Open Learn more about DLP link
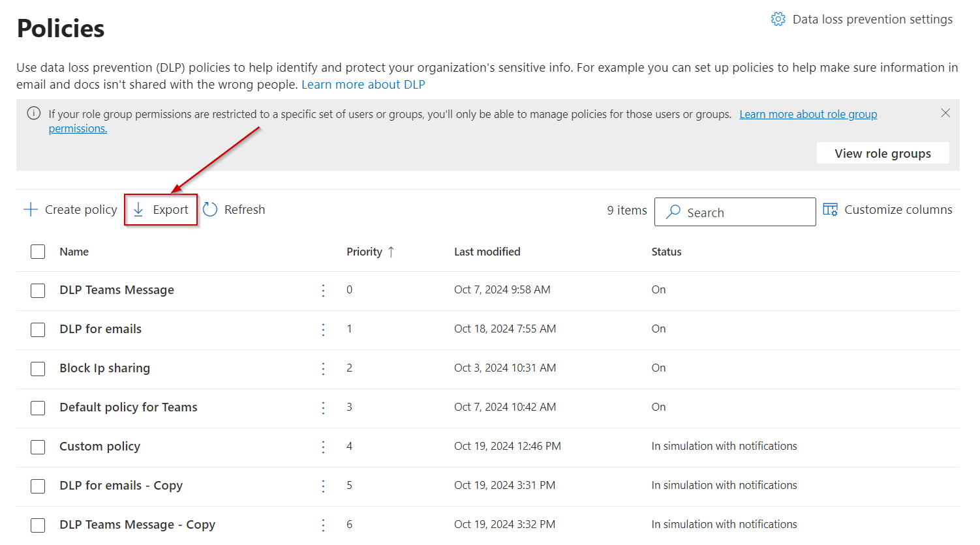 [x=363, y=84]
